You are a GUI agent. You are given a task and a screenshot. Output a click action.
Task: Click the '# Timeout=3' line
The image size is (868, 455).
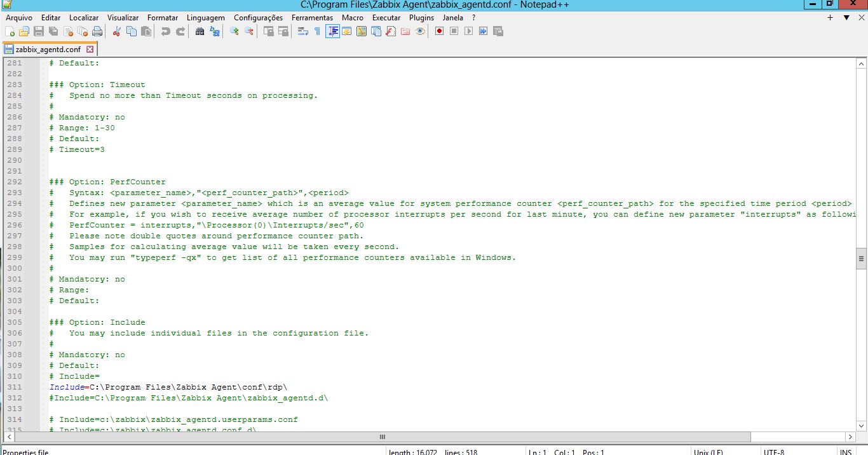click(x=77, y=149)
